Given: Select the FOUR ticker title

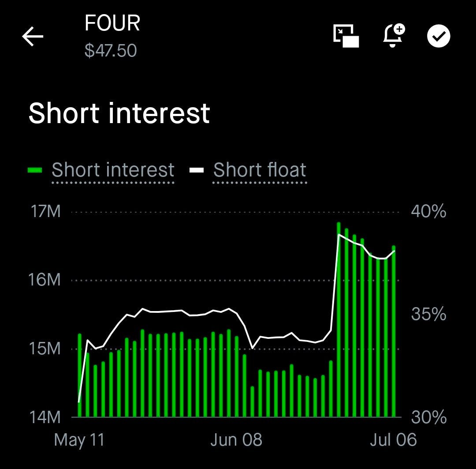Looking at the screenshot, I should pyautogui.click(x=112, y=23).
